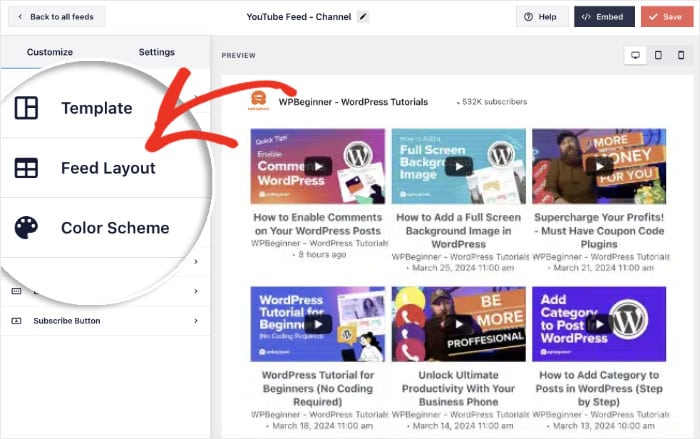The width and height of the screenshot is (700, 439).
Task: Click the Color Scheme palette icon
Action: pyautogui.click(x=26, y=228)
